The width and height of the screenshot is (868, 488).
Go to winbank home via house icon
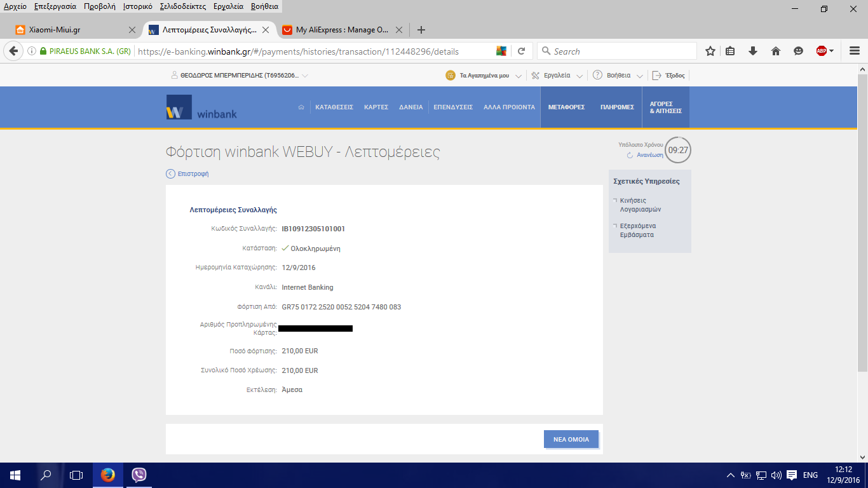[x=301, y=107]
